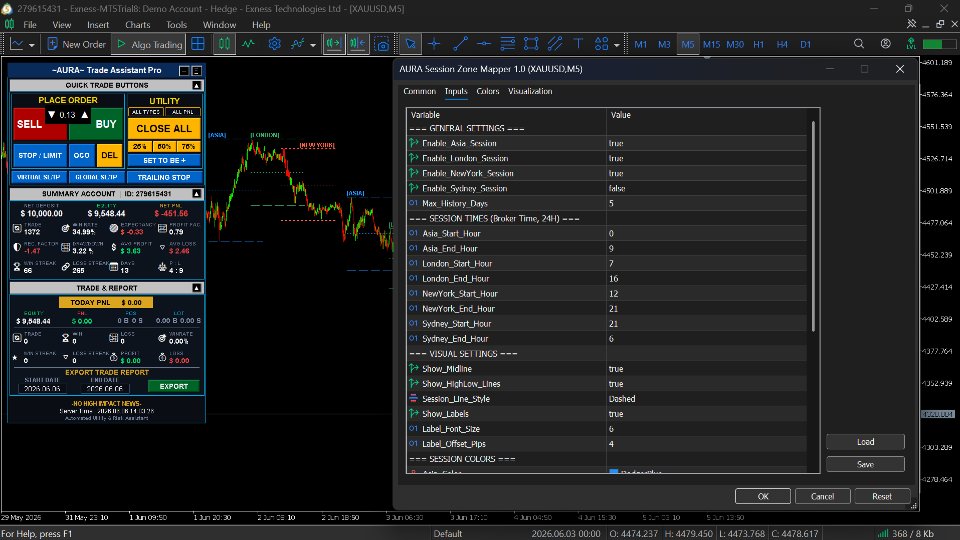This screenshot has height=540, width=960.
Task: Select Enable_Sydney_Session value false
Action: click(x=707, y=189)
